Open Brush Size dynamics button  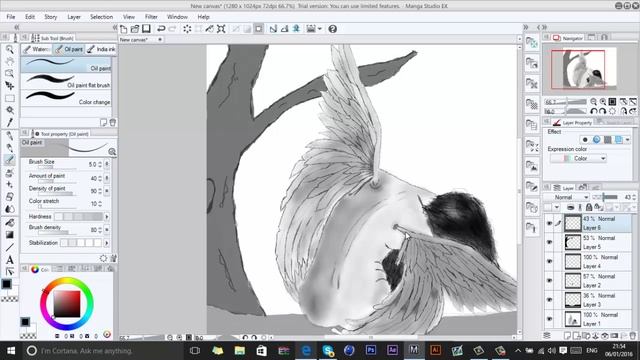[107, 164]
